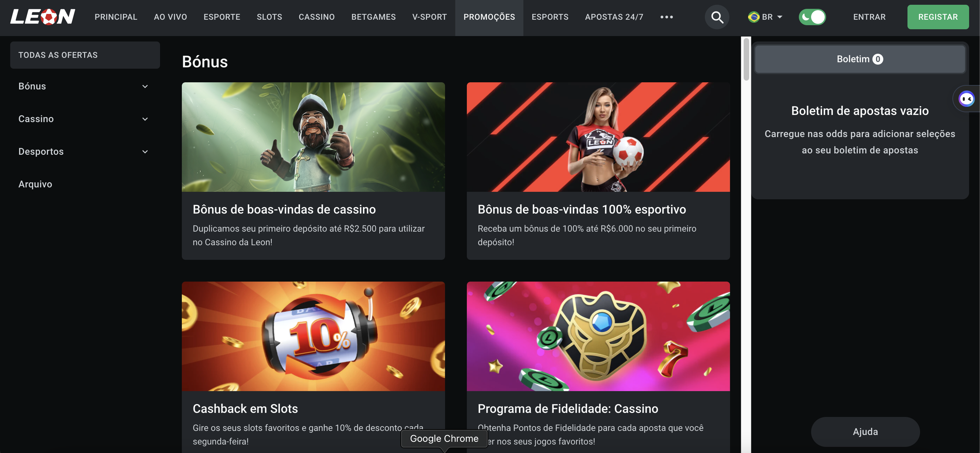Open the BR language dropdown arrow
The image size is (980, 453).
[780, 17]
